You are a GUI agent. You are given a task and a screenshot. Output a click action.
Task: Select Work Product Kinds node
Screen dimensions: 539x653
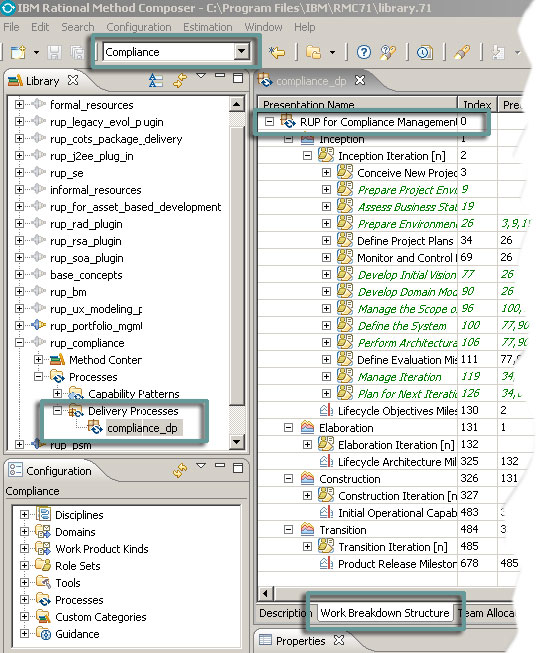[102, 549]
